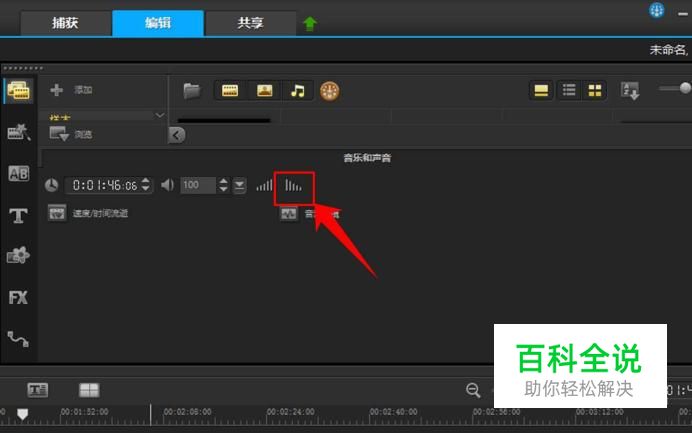Toggle the show titles view button
The height and width of the screenshot is (433, 692).
point(541,90)
